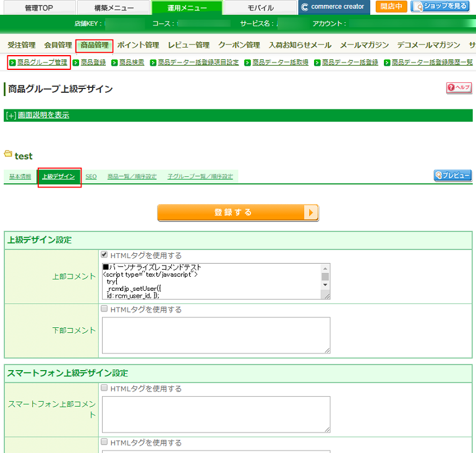476x453 pixels.
Task: Open 商品データ一括取得 link
Action: [x=280, y=63]
